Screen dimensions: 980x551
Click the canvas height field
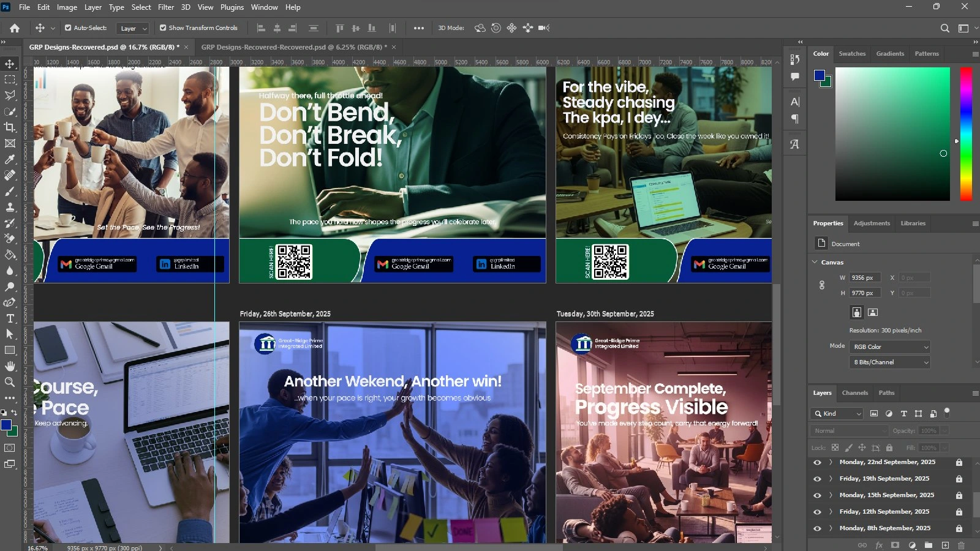865,293
